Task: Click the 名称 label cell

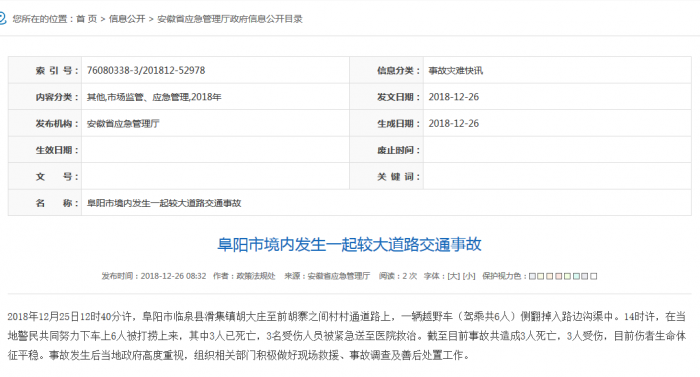Action: pos(45,203)
